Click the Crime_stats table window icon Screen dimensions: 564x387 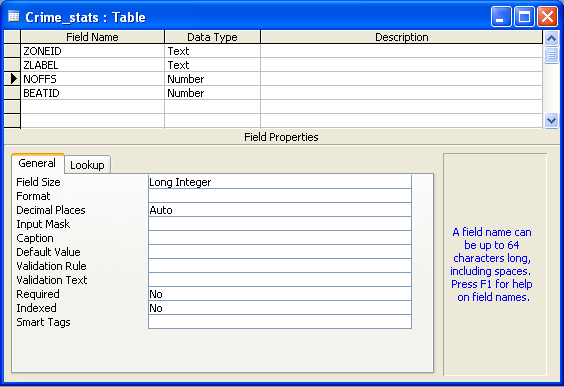pos(14,17)
